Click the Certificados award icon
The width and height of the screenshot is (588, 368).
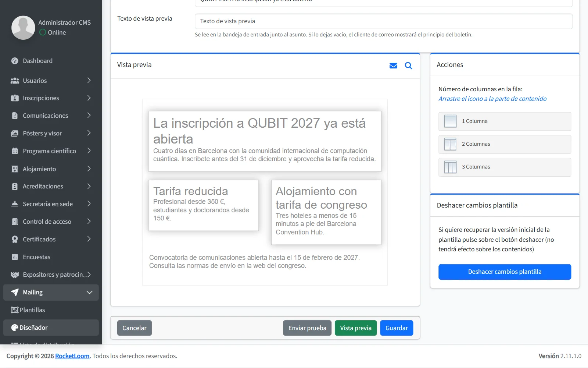pyautogui.click(x=15, y=240)
